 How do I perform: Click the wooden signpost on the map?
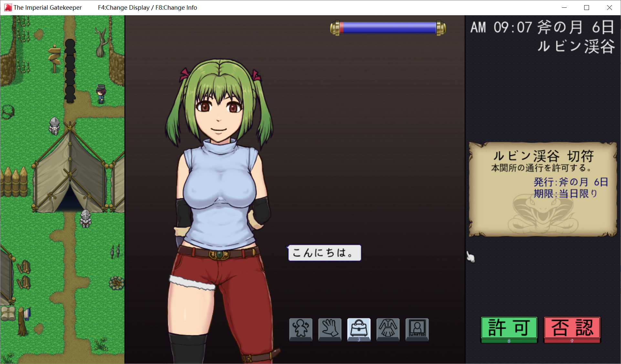point(54,59)
